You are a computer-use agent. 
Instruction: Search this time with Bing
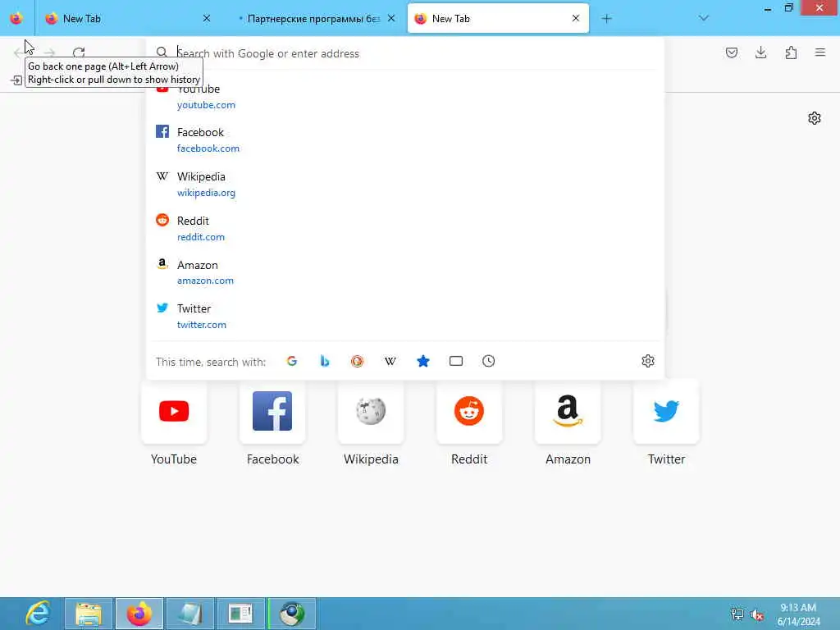325,361
